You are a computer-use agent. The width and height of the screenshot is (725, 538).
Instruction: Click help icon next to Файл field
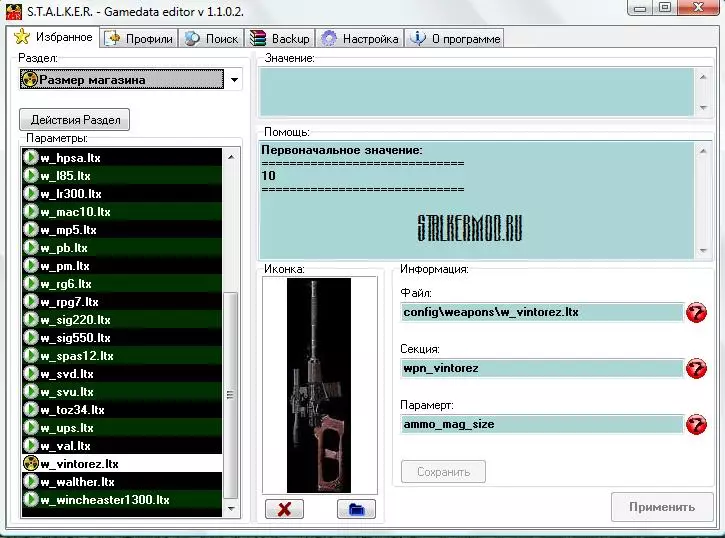[696, 313]
